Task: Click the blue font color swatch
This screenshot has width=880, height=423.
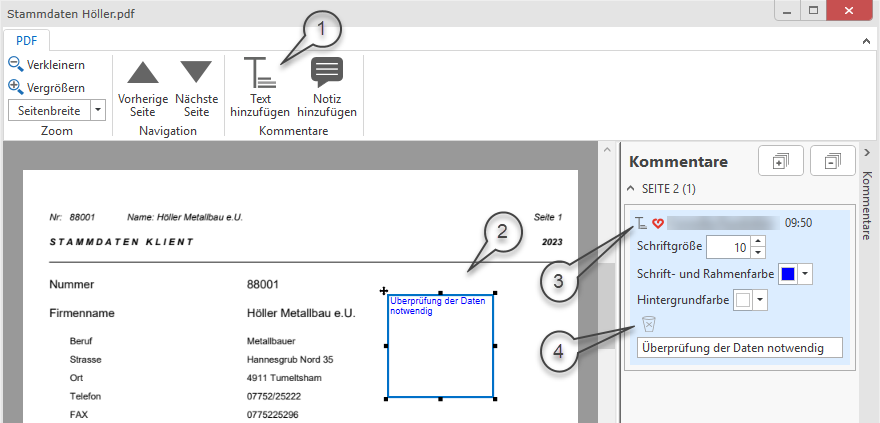Action: pyautogui.click(x=788, y=273)
